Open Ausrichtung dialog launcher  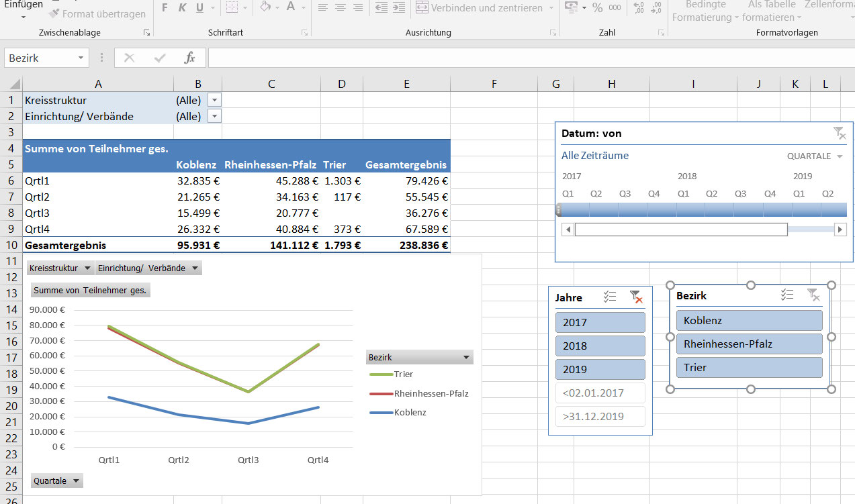[x=553, y=32]
